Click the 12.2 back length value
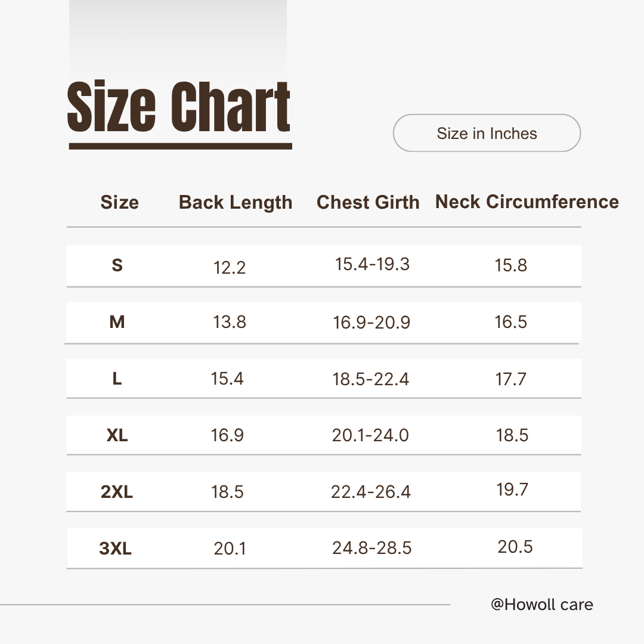The image size is (644, 644). pos(230,268)
